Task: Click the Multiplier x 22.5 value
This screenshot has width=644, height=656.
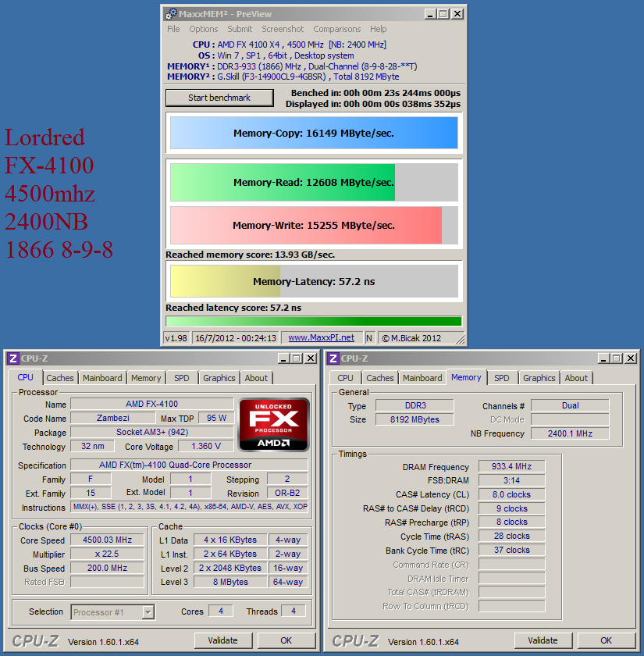Action: 107,554
